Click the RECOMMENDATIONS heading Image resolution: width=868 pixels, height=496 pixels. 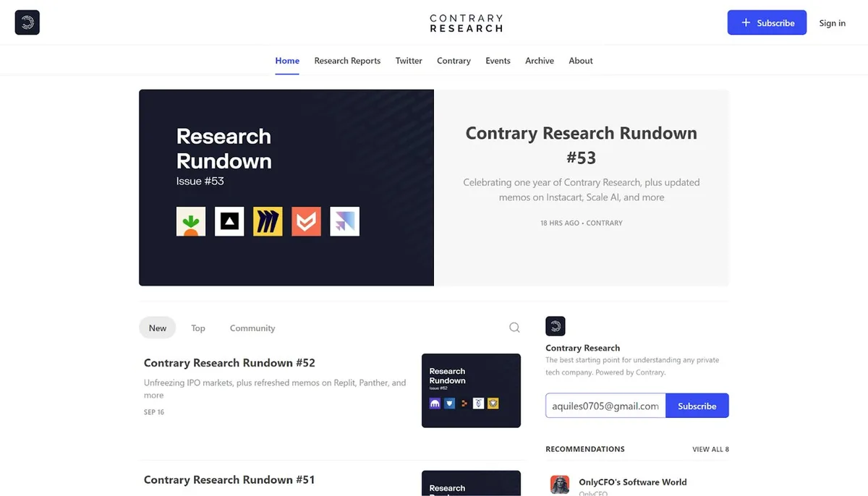[x=585, y=449]
